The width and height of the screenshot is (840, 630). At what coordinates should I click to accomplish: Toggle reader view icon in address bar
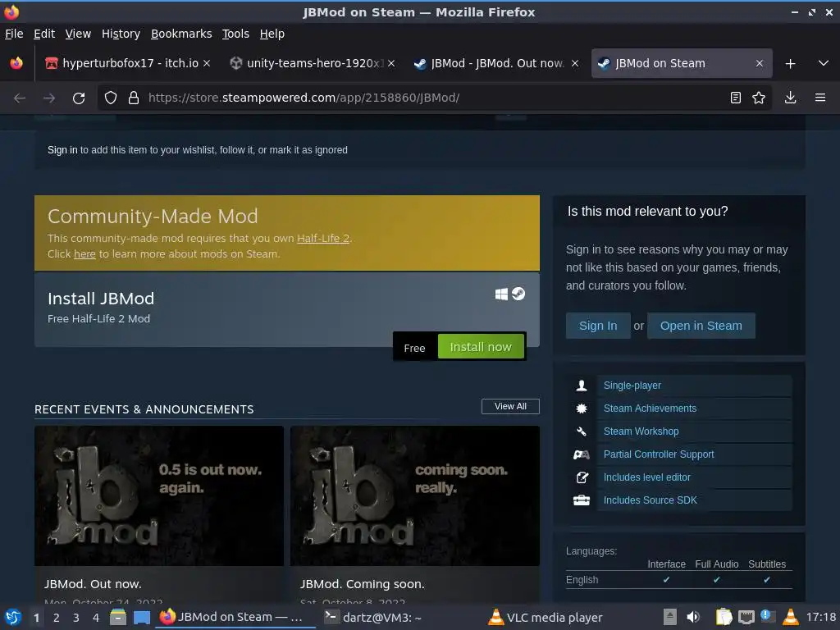pos(736,98)
